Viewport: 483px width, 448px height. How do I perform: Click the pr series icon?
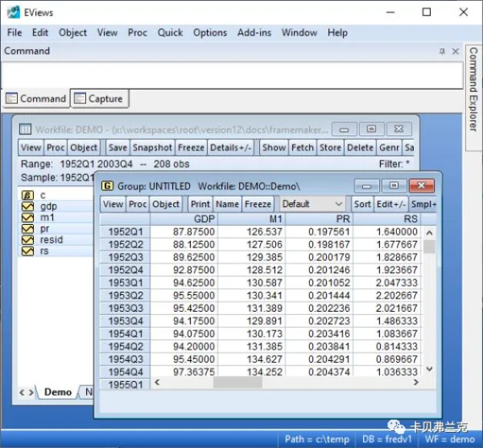[27, 229]
